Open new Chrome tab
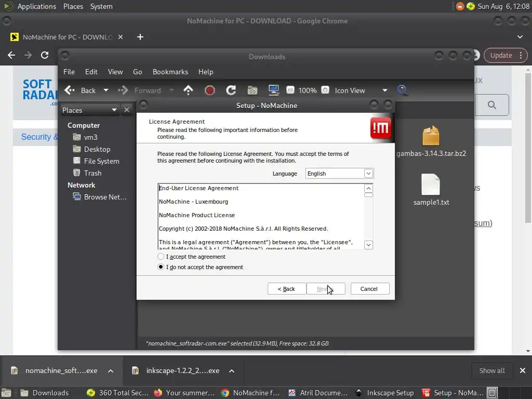The image size is (532, 399). 140,37
